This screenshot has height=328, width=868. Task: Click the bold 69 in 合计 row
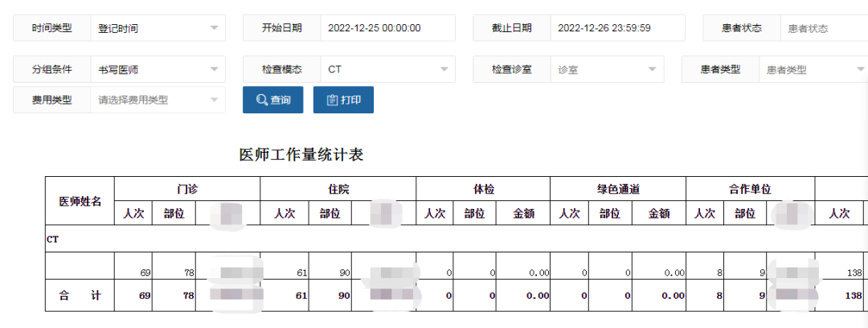[x=145, y=296]
